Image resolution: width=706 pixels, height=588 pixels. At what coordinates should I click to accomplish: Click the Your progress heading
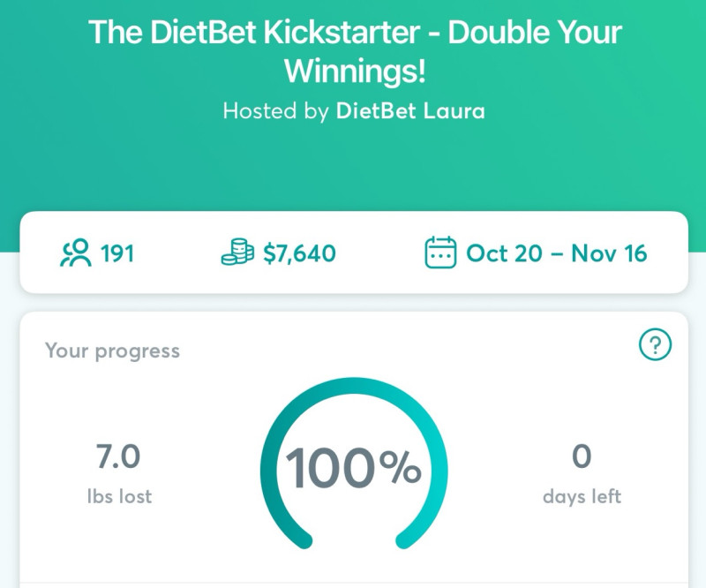pyautogui.click(x=112, y=351)
